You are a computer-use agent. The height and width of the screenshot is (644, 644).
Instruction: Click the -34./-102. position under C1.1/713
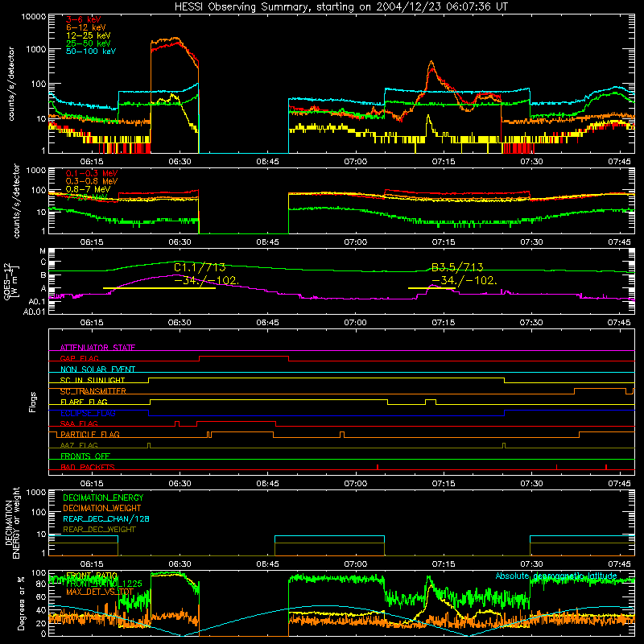[206, 281]
